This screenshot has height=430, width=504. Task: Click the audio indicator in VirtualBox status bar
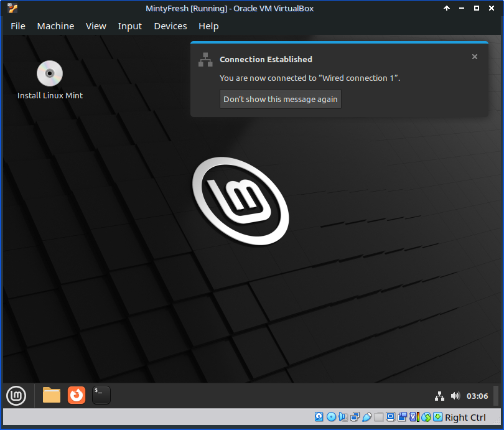[343, 417]
